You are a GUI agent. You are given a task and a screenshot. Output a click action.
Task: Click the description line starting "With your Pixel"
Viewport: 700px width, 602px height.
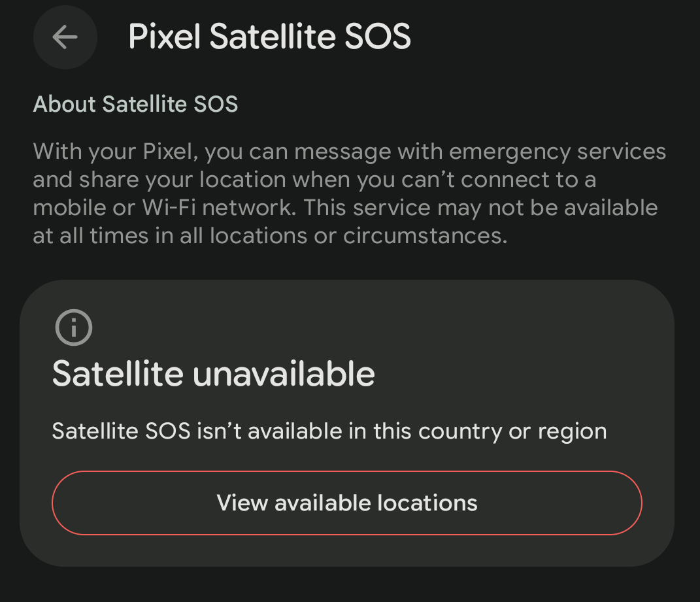click(x=349, y=152)
